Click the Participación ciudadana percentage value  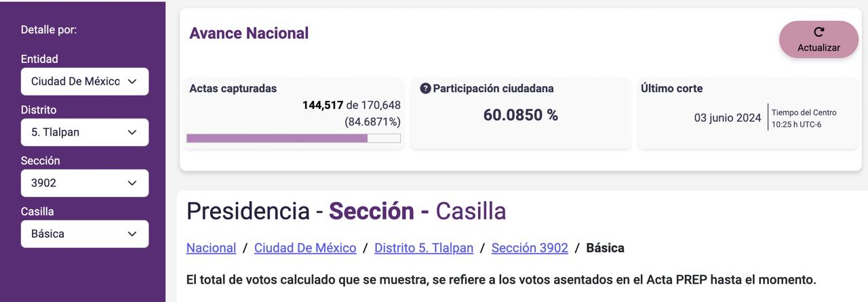[x=520, y=115]
